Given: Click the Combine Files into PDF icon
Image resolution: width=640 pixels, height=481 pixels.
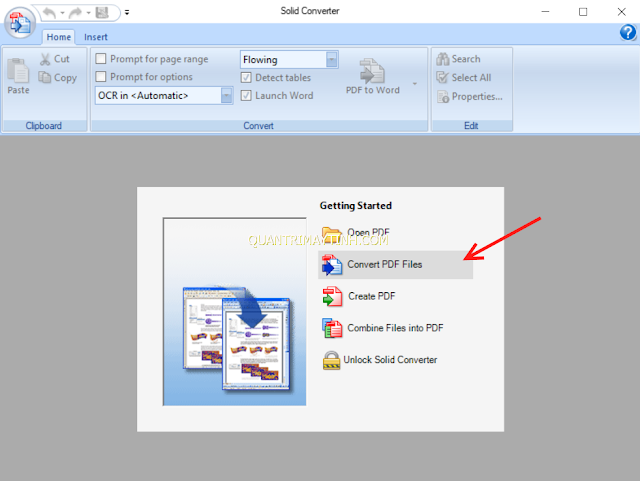Looking at the screenshot, I should [x=332, y=328].
